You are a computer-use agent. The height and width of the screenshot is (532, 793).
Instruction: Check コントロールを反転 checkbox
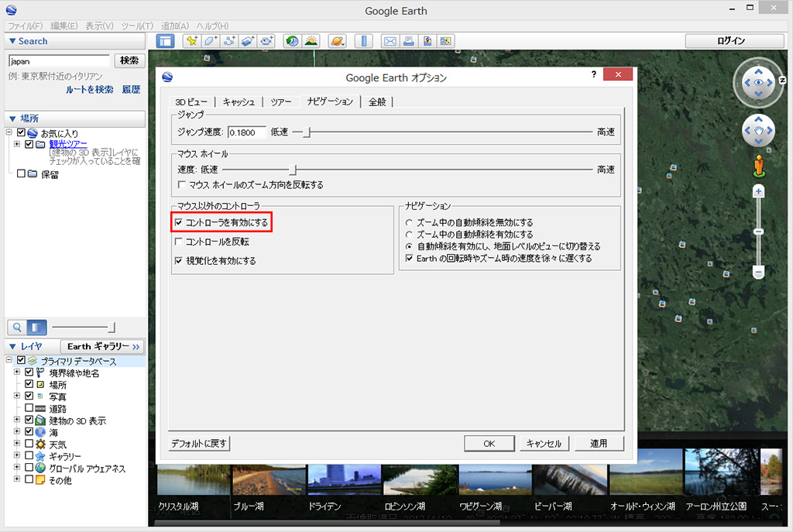pos(179,242)
